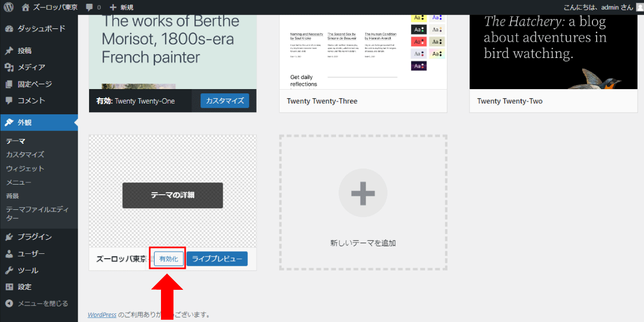Click the 固定ページ pages icon
Image resolution: width=644 pixels, height=322 pixels.
pyautogui.click(x=9, y=84)
